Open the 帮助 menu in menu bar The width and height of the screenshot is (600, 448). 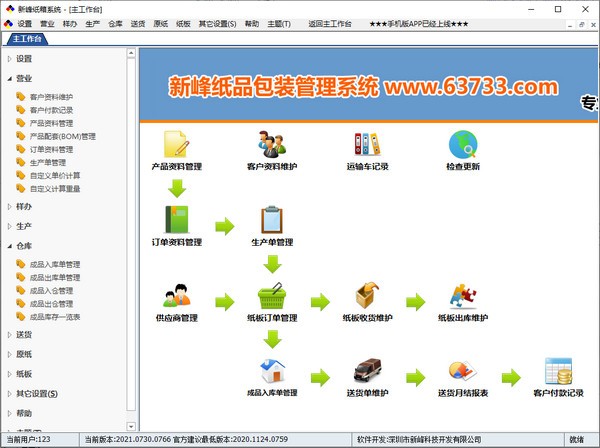point(252,24)
